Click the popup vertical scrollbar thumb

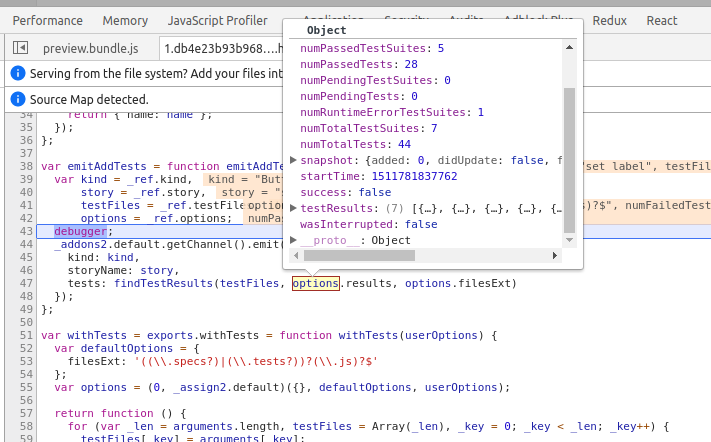569,160
